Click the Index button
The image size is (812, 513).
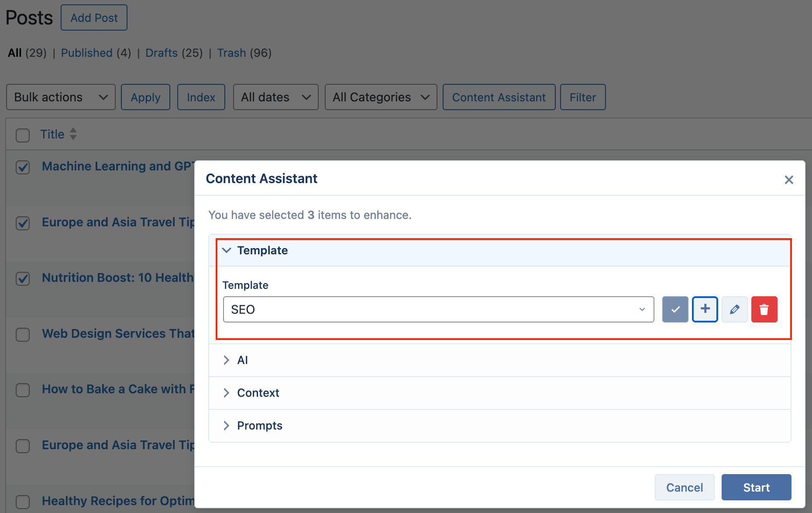[201, 97]
